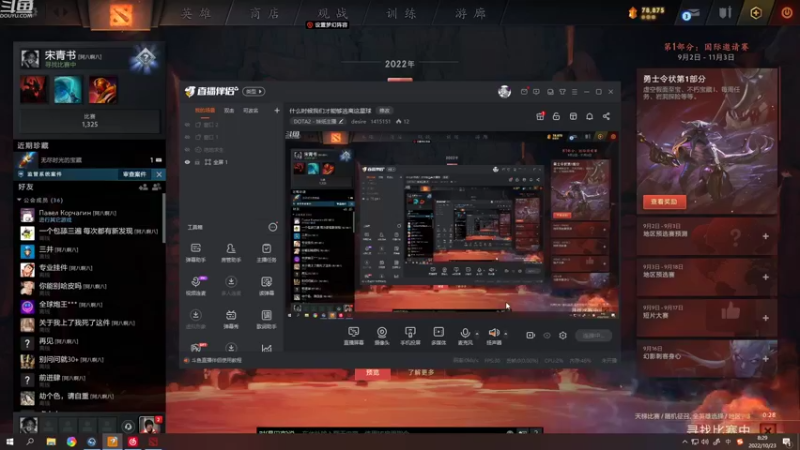
Task: Select friend 三井 in friends list
Action: click(x=89, y=252)
